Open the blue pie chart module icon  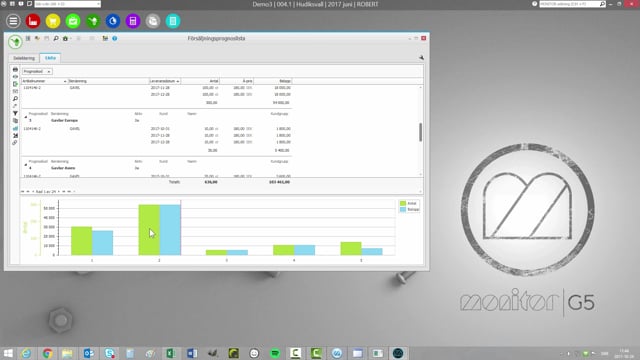tap(113, 21)
